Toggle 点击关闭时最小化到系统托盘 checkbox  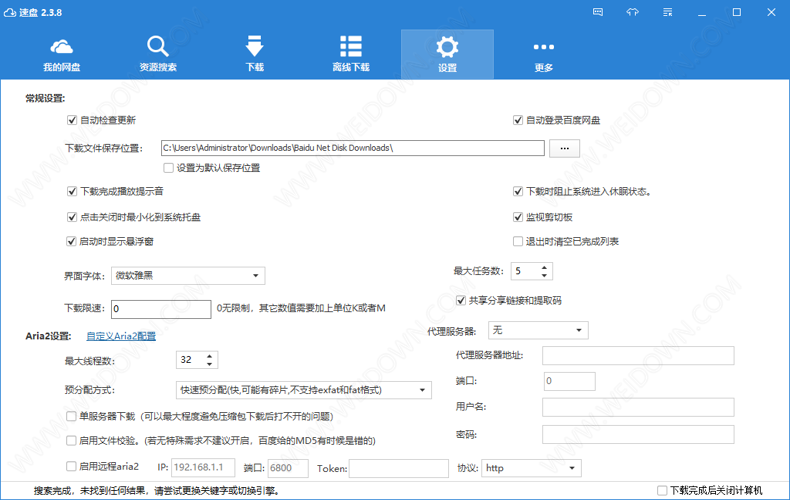[x=72, y=217]
